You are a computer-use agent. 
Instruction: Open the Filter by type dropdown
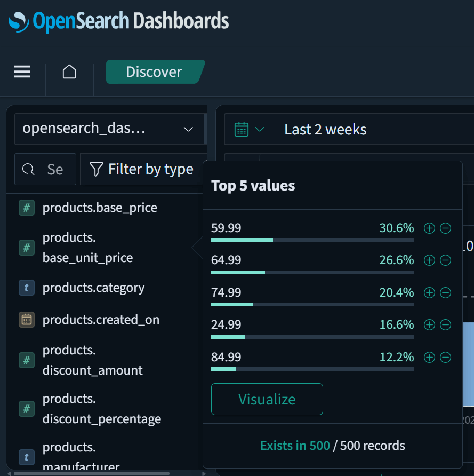coord(141,169)
